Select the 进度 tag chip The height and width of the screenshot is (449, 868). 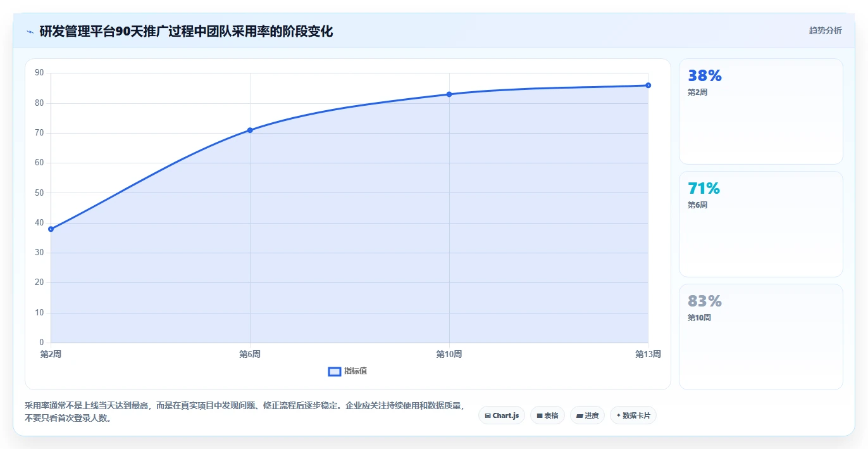point(587,415)
